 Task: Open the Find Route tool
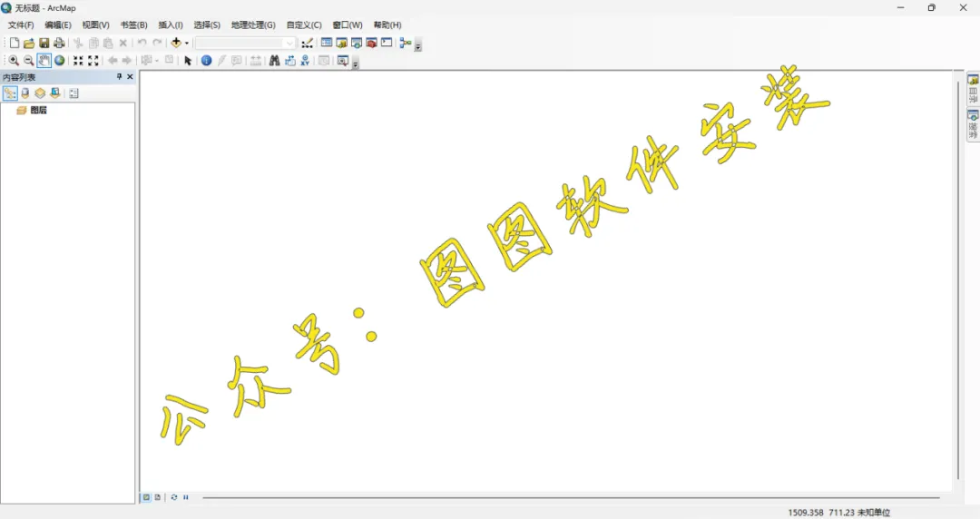point(290,61)
